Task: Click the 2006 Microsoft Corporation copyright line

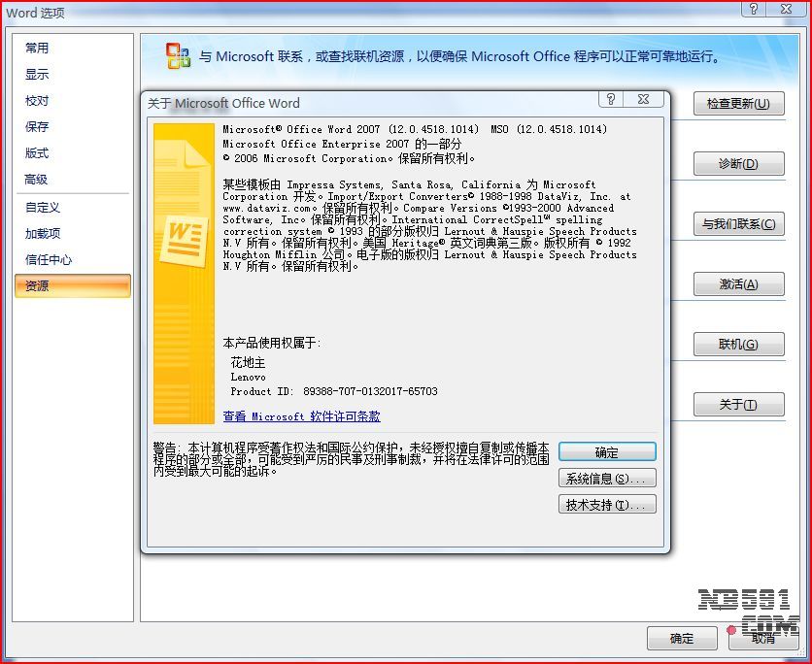Action: pyautogui.click(x=349, y=158)
